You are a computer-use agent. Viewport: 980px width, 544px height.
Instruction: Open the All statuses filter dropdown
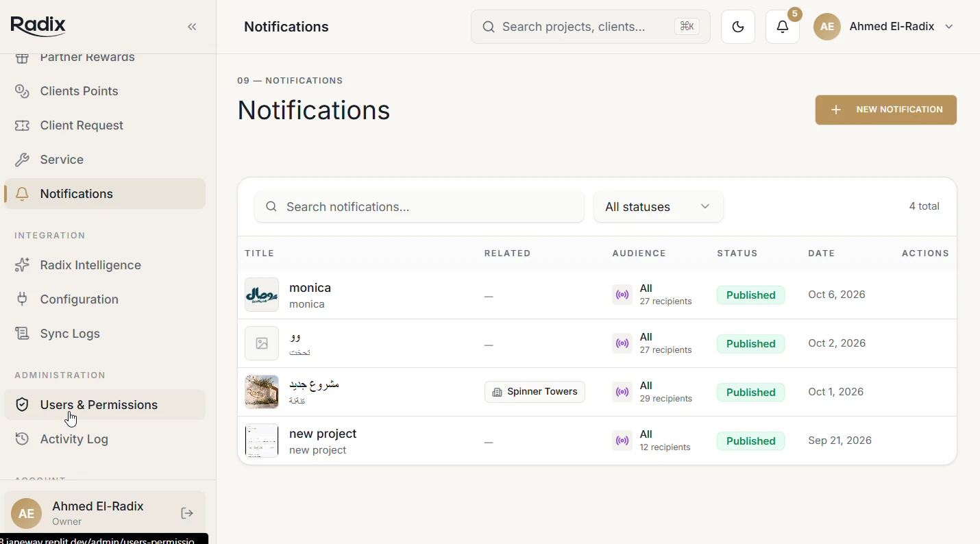(x=658, y=207)
